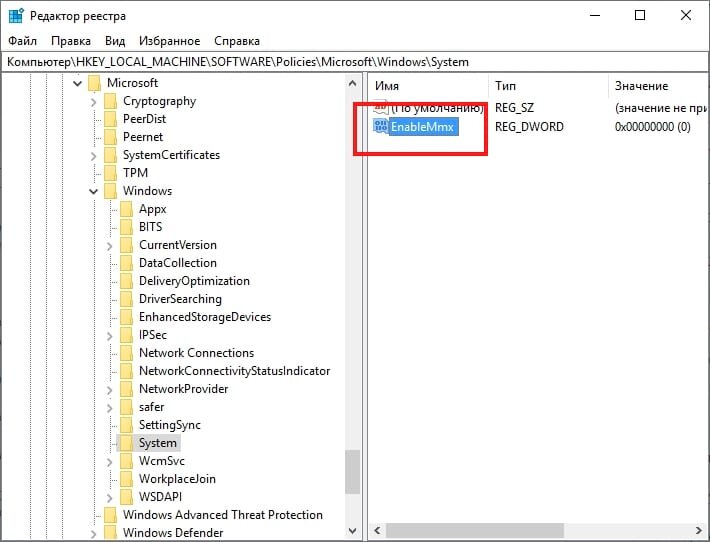Select the Microsoft folder icon
710x542 pixels.
click(94, 83)
